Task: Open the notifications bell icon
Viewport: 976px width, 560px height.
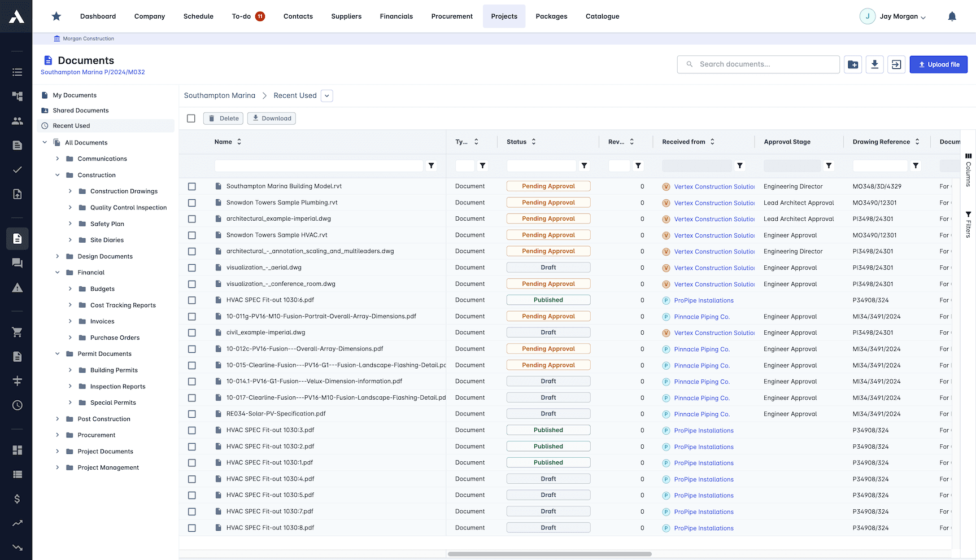Action: pos(952,16)
